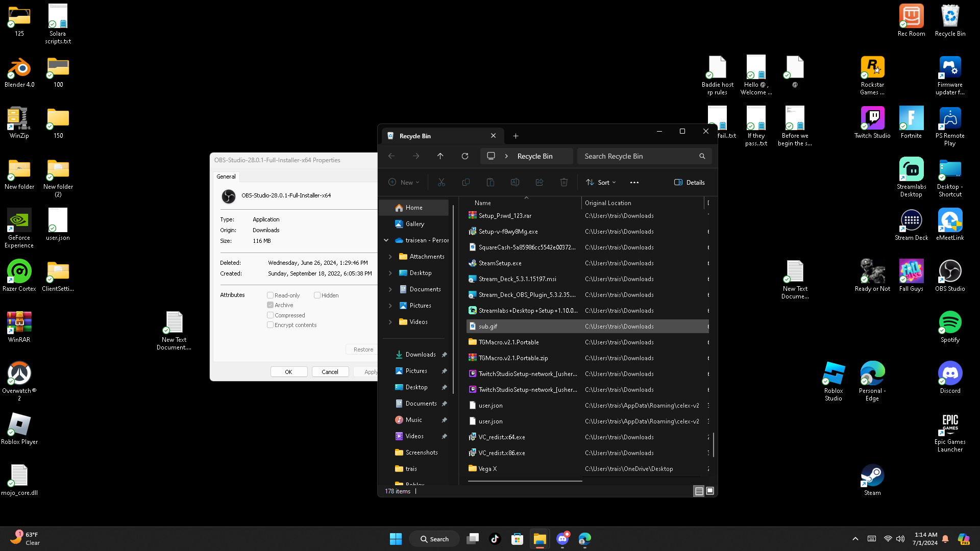This screenshot has width=980, height=551.
Task: Toggle the Read-only attribute checkbox
Action: 270,295
